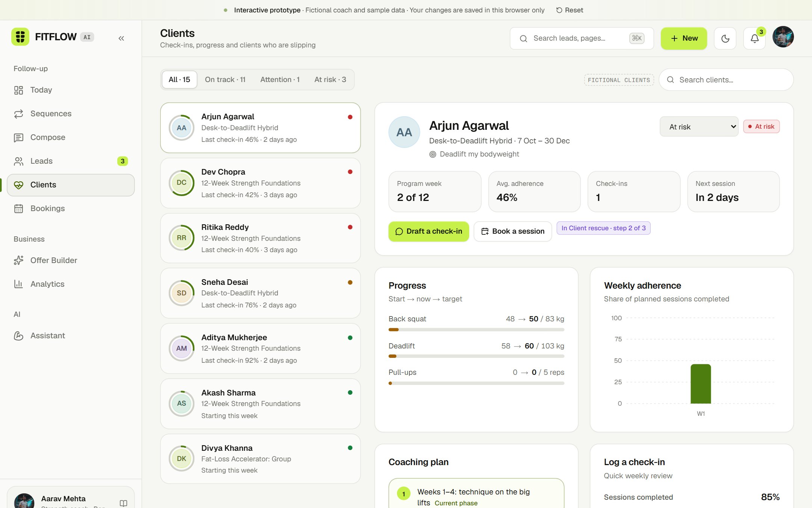This screenshot has height=508, width=812.
Task: Select Divya Khanna client card
Action: 260,459
